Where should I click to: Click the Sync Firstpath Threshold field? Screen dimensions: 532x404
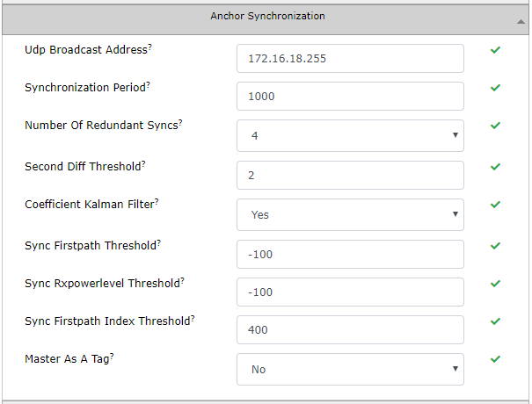coord(350,254)
